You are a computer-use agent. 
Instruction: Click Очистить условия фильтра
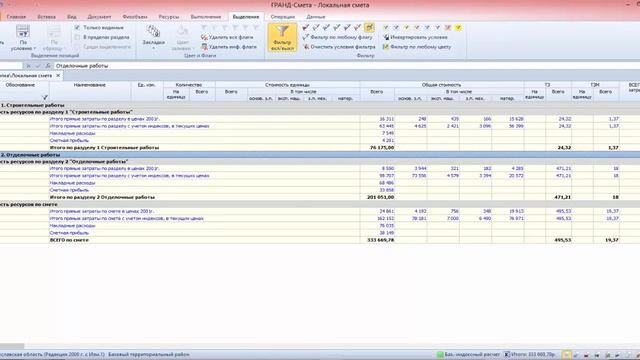click(x=339, y=47)
